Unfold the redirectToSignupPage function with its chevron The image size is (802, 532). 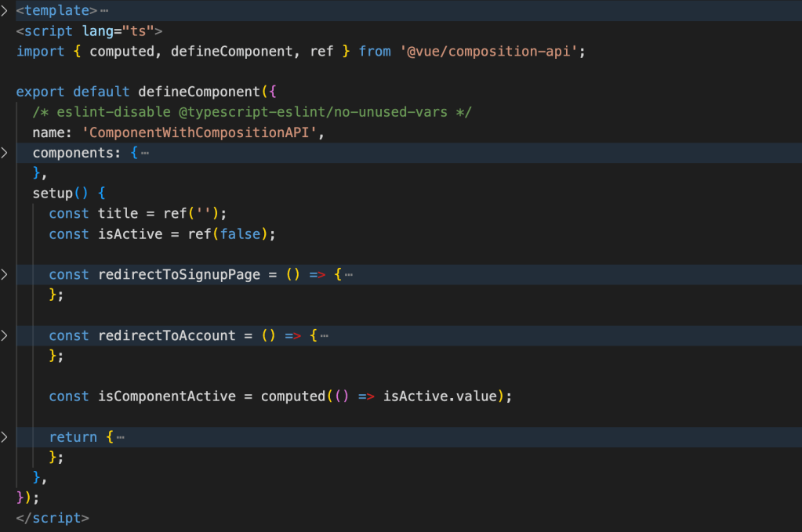(x=5, y=274)
